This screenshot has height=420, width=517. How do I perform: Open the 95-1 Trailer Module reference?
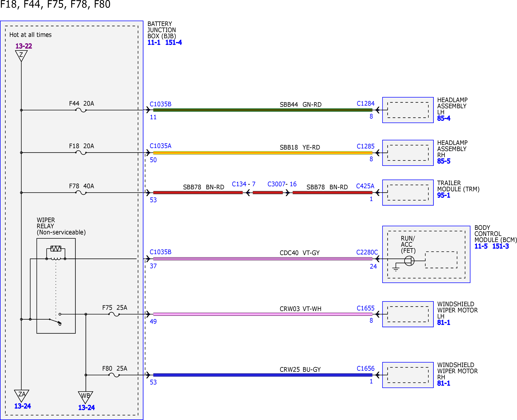point(443,195)
